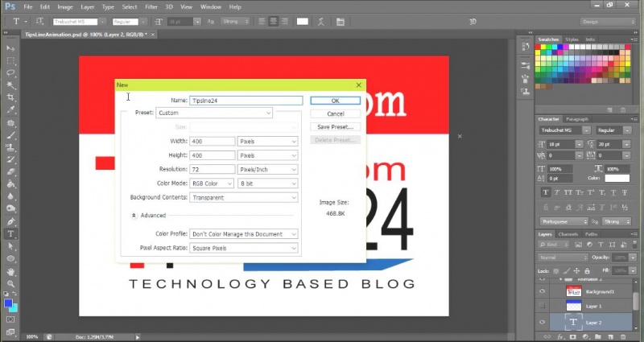Image resolution: width=644 pixels, height=342 pixels.
Task: Click the new layer icon in Layers panel
Action: [610, 337]
